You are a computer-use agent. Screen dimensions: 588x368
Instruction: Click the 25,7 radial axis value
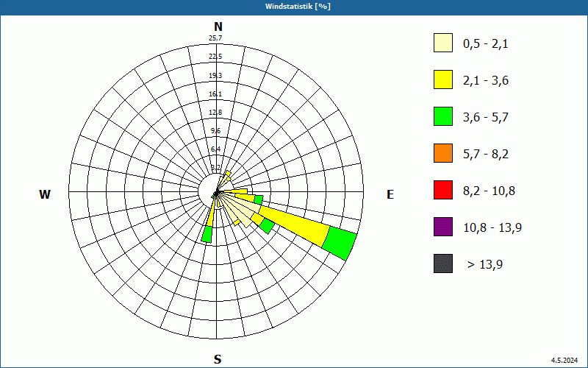215,38
